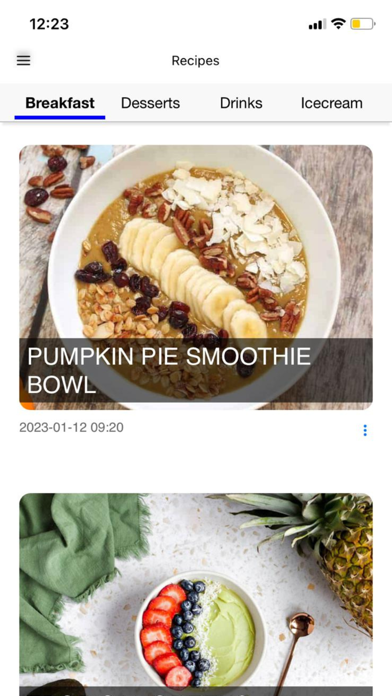Viewport: 392px width, 696px height.
Task: Tap the Recipes header title
Action: pos(196,60)
